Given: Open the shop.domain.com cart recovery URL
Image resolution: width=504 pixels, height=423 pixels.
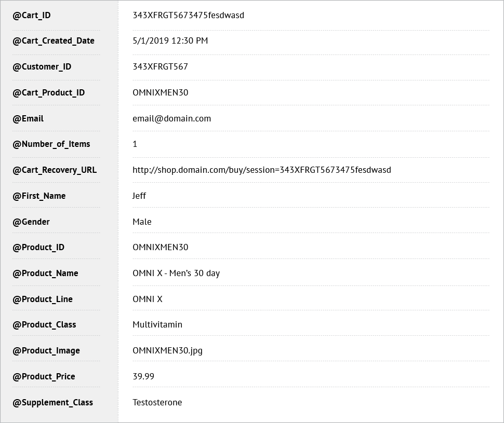Looking at the screenshot, I should click(262, 170).
